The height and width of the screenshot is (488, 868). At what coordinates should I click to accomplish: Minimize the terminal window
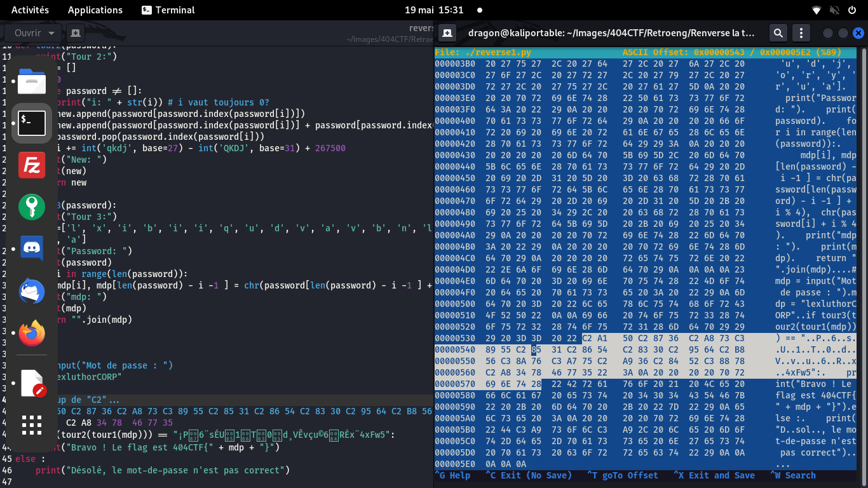pyautogui.click(x=827, y=33)
